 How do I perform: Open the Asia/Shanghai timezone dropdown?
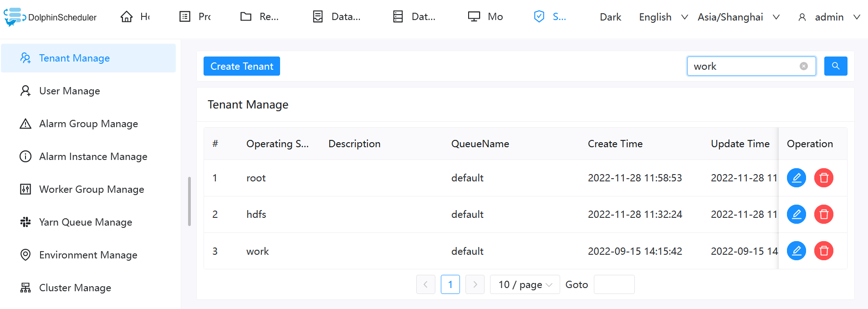[738, 17]
